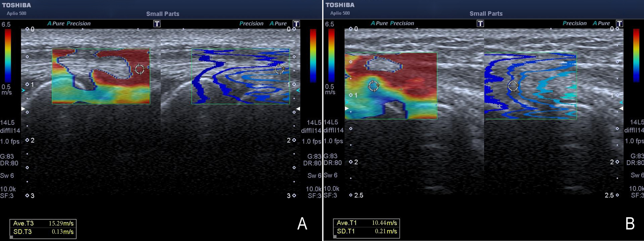Screen dimensions: 644x241
Task: Click the white focus triangle at panel A left edge
Action: pyautogui.click(x=23, y=108)
